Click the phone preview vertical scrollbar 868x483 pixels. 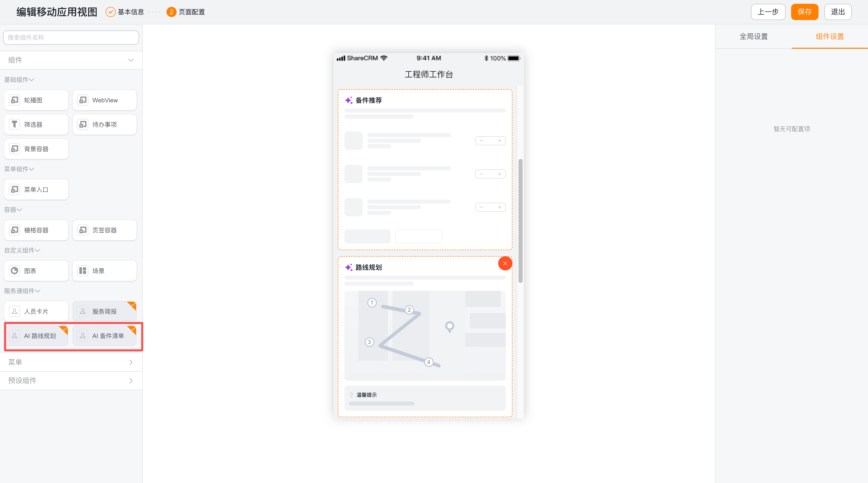[x=520, y=221]
